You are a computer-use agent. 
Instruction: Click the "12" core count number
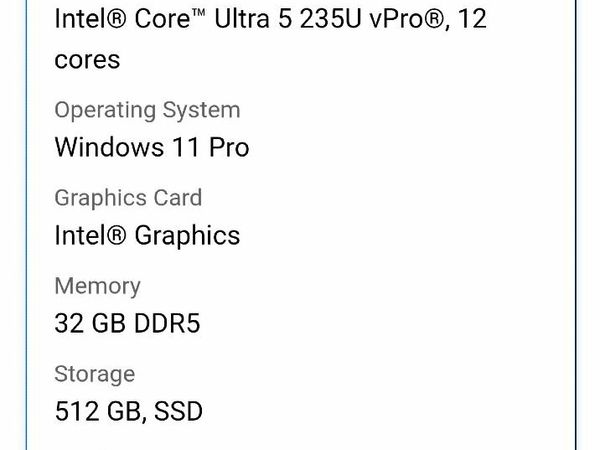(471, 18)
